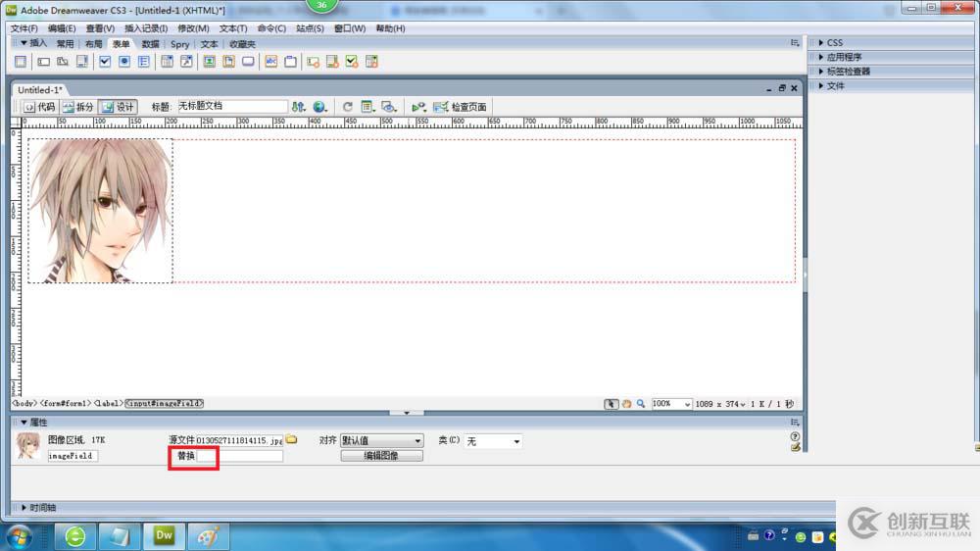Click the 替换 alt text input field

(239, 456)
